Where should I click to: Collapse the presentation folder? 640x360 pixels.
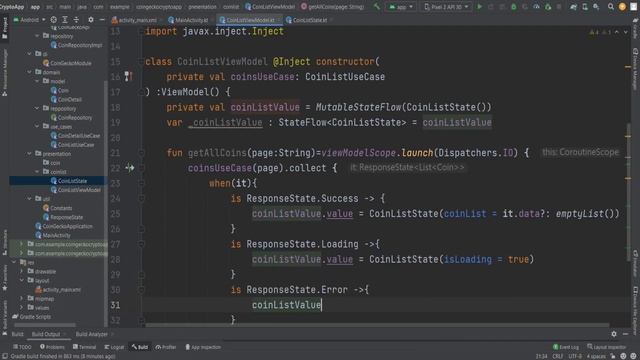pos(29,153)
